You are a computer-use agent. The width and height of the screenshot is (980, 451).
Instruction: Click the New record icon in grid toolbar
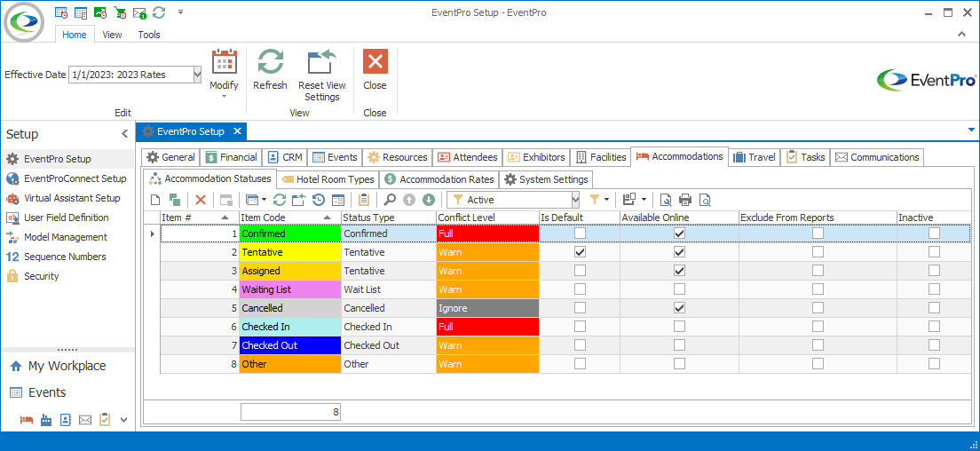[155, 200]
